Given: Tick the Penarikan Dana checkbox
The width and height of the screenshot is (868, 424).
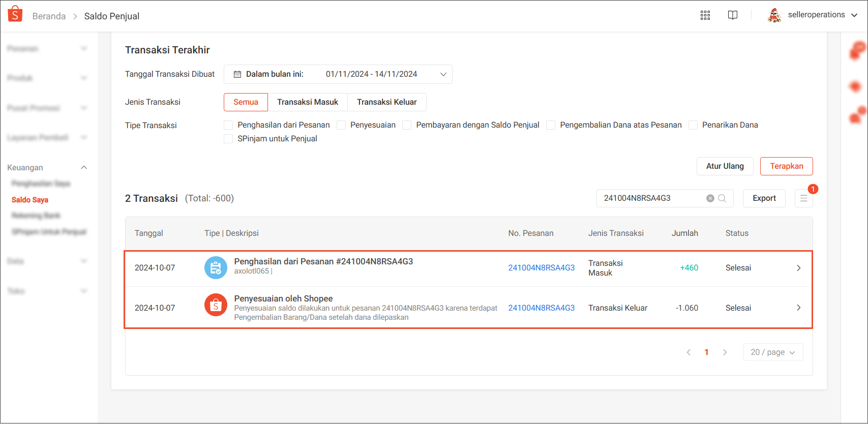Looking at the screenshot, I should (693, 125).
